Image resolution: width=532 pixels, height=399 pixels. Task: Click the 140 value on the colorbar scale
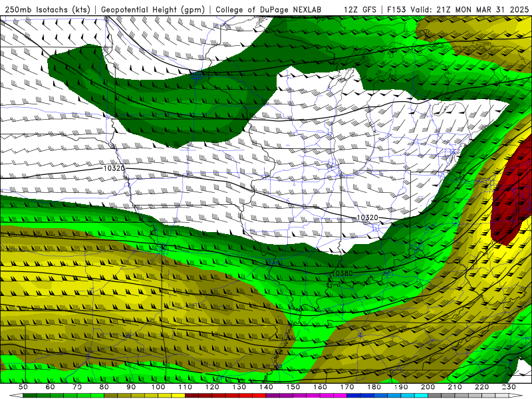(x=266, y=387)
